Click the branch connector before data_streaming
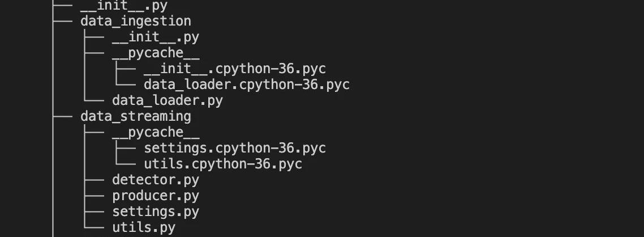The height and width of the screenshot is (237, 644). point(62,116)
